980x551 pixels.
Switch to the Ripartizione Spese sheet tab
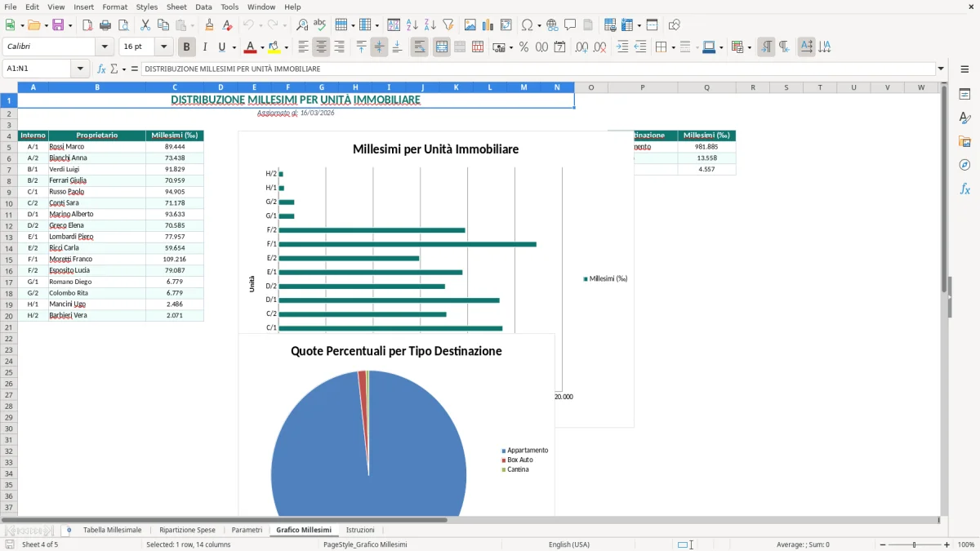tap(188, 531)
